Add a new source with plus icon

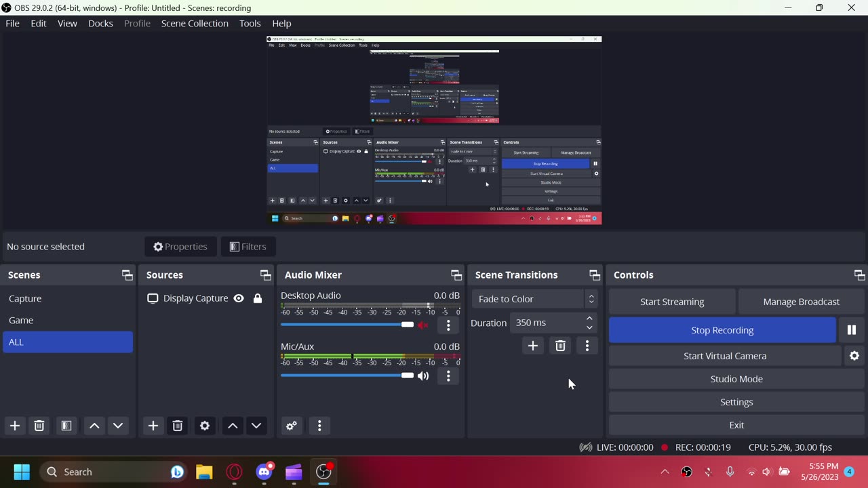153,426
